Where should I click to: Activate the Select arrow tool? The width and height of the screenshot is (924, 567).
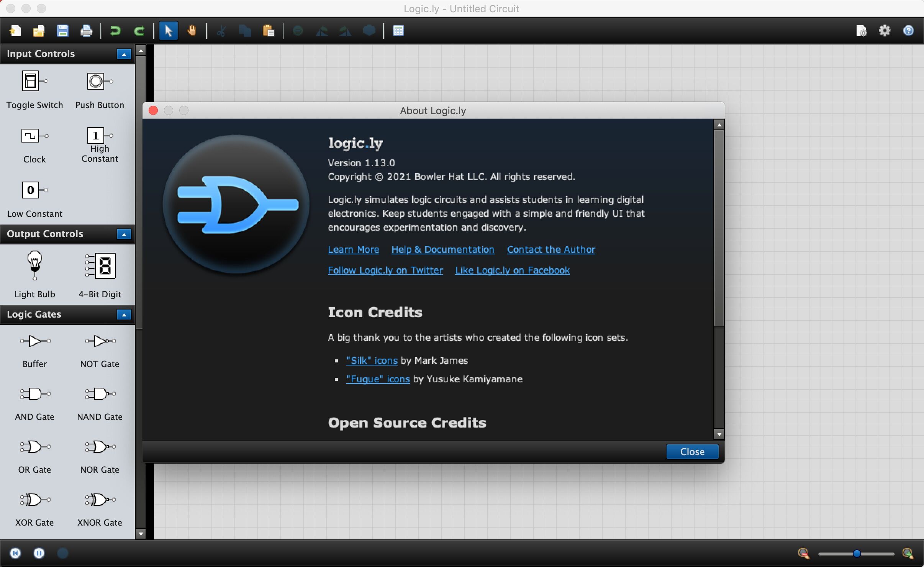coord(168,31)
